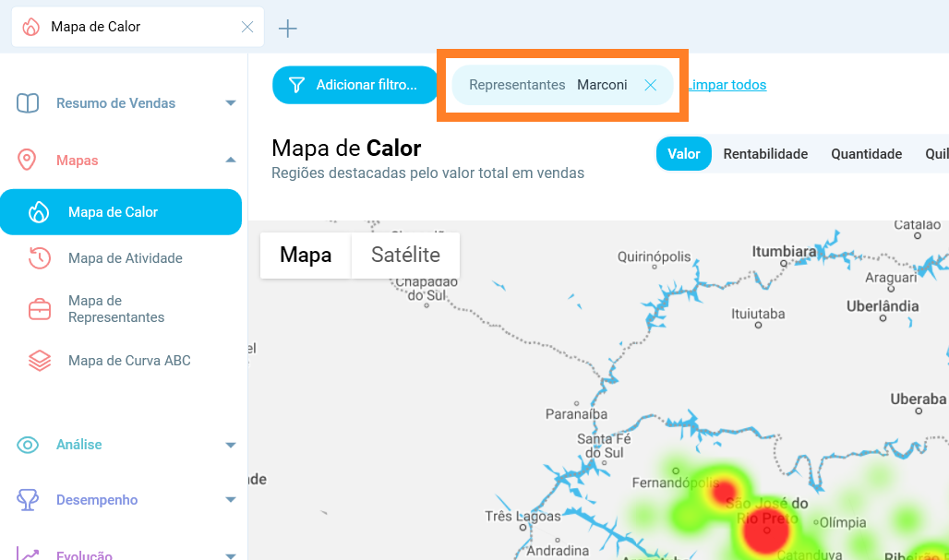Expand the Resumo de Vendas section arrow

(x=231, y=102)
